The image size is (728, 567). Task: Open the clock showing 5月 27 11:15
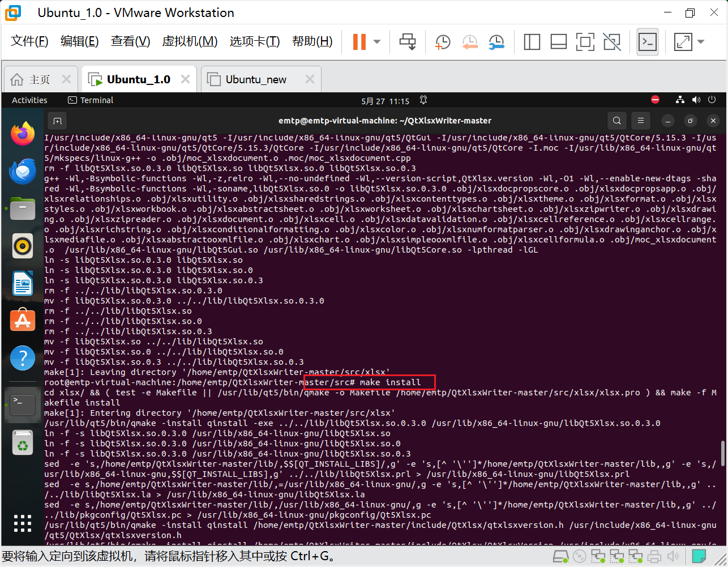[385, 101]
